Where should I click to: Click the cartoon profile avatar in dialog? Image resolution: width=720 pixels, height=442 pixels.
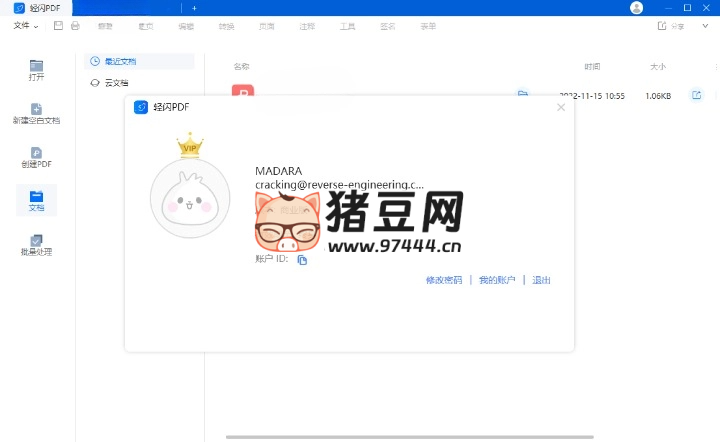click(190, 198)
